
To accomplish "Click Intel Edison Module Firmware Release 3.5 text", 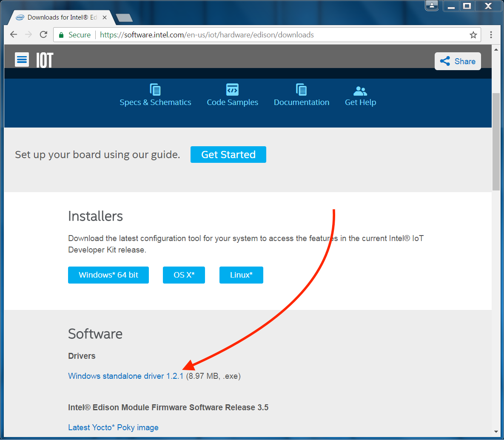I will click(x=168, y=407).
